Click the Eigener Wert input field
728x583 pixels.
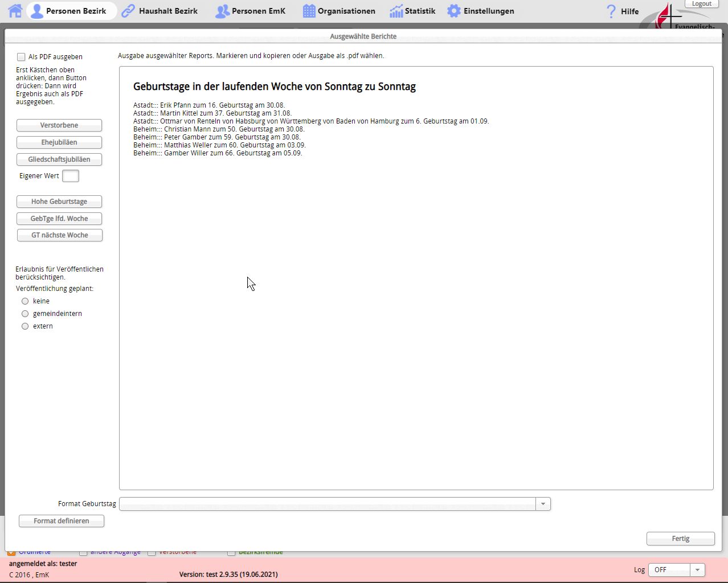71,176
